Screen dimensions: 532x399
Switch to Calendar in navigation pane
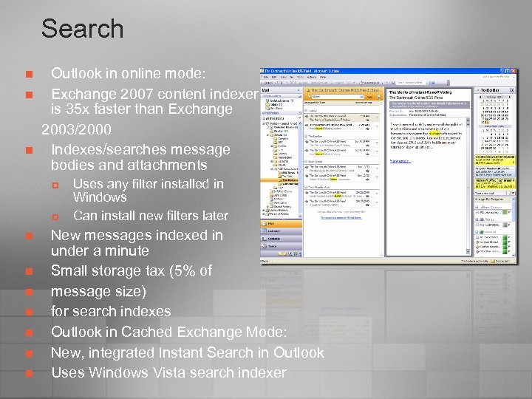282,231
